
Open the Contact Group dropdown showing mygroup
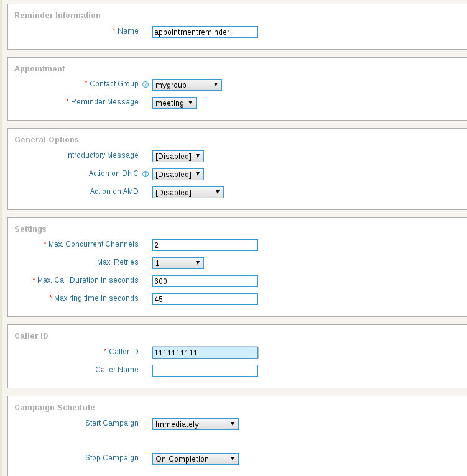click(x=187, y=85)
